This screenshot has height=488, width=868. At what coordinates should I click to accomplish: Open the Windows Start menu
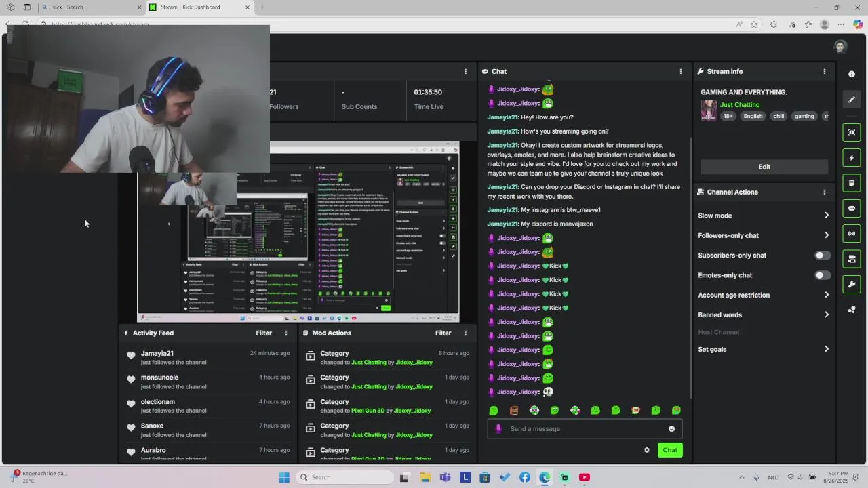pos(284,477)
